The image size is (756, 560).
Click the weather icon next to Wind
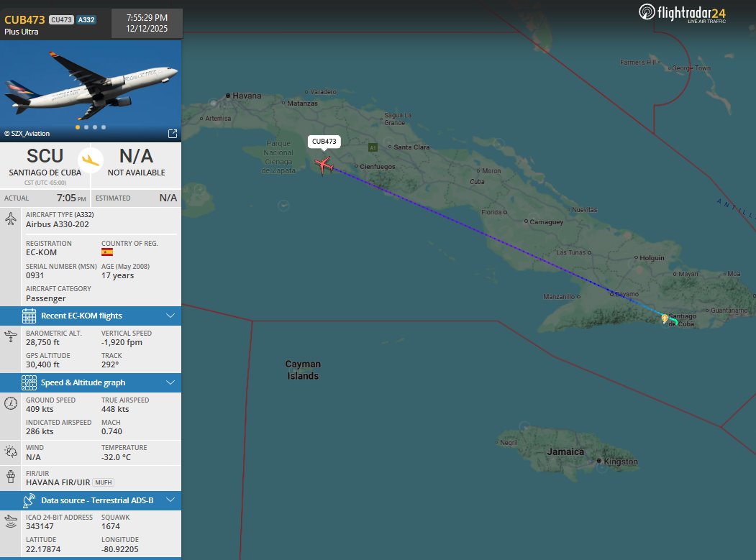[11, 451]
